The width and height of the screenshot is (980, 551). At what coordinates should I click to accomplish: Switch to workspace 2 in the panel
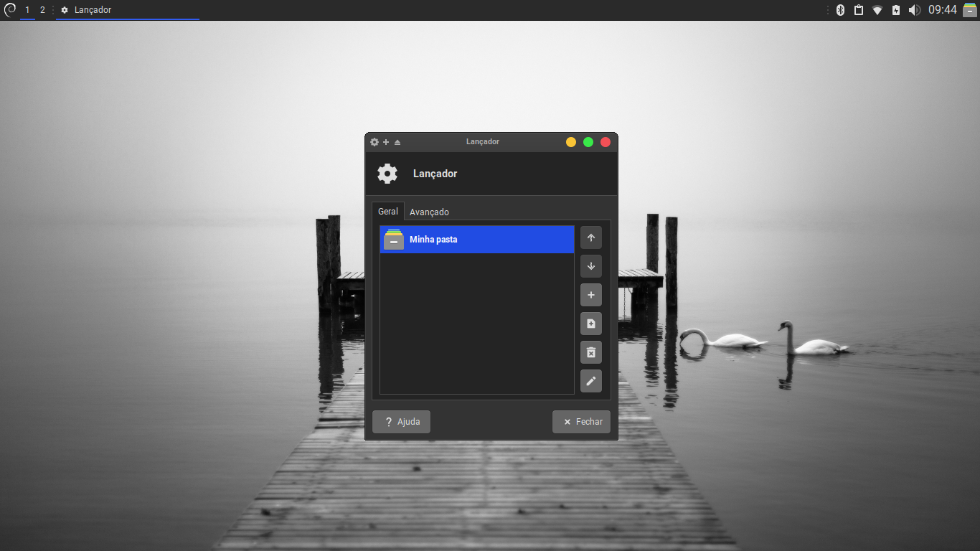pyautogui.click(x=42, y=10)
